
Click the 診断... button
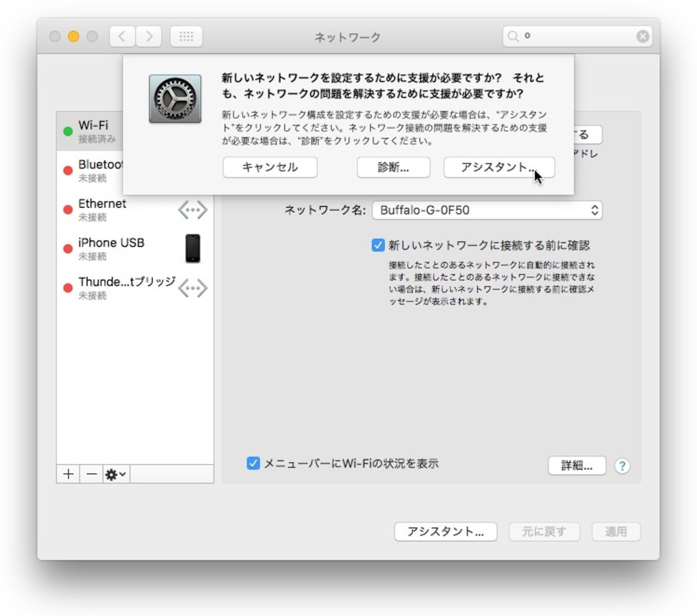393,167
